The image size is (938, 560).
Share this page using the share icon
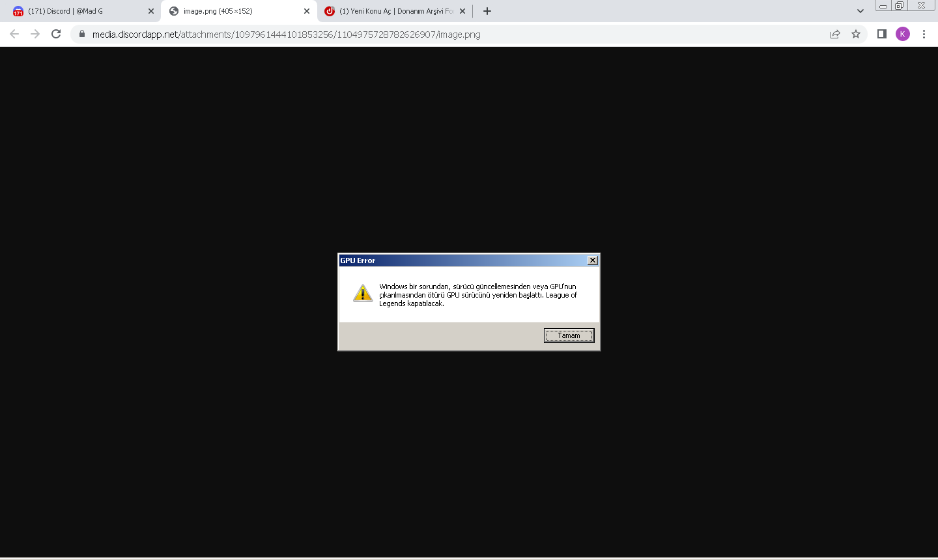click(x=835, y=34)
